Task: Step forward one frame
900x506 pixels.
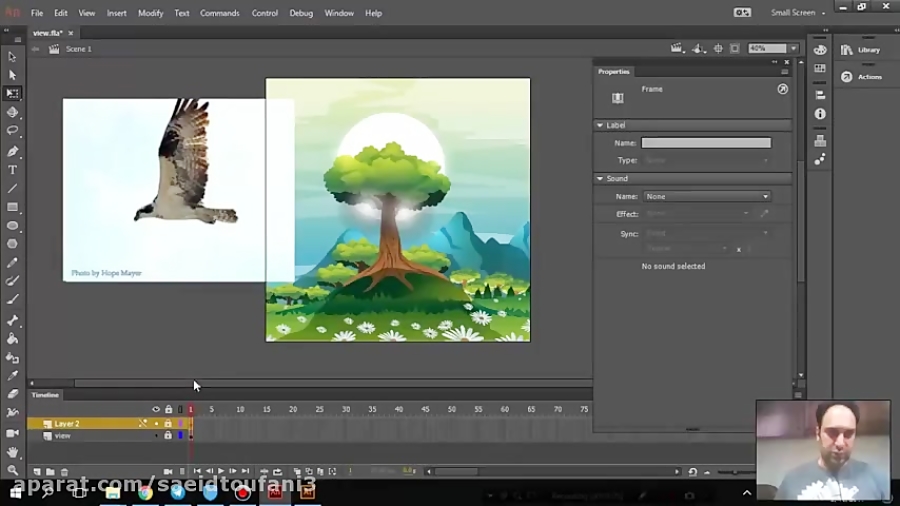Action: (x=233, y=472)
